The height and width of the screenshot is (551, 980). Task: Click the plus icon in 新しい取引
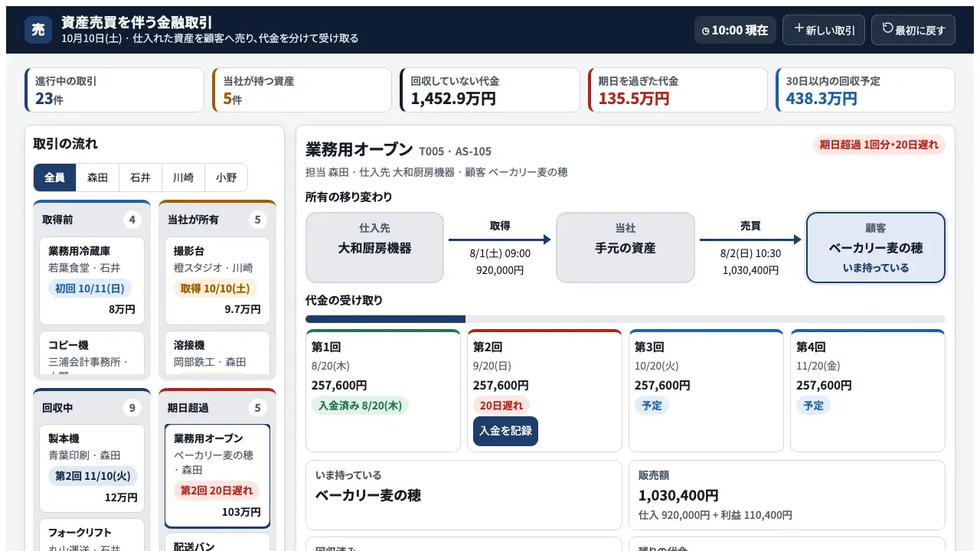coord(799,28)
